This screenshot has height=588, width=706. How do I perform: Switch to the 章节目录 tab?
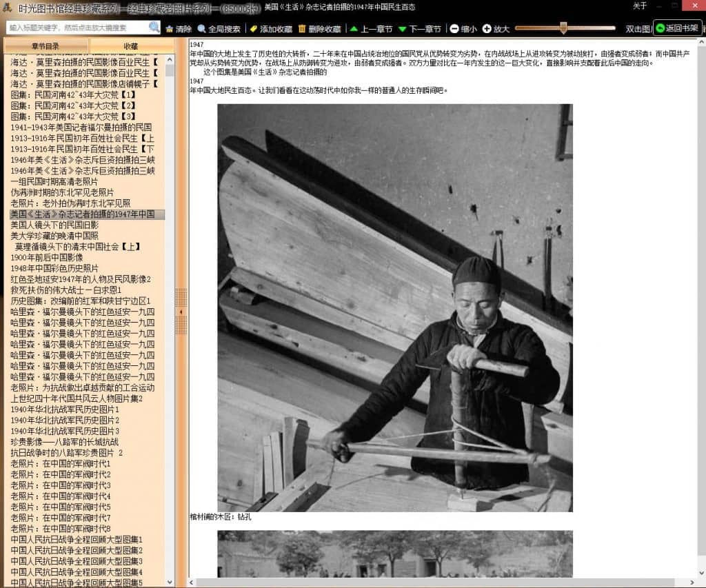coord(46,45)
